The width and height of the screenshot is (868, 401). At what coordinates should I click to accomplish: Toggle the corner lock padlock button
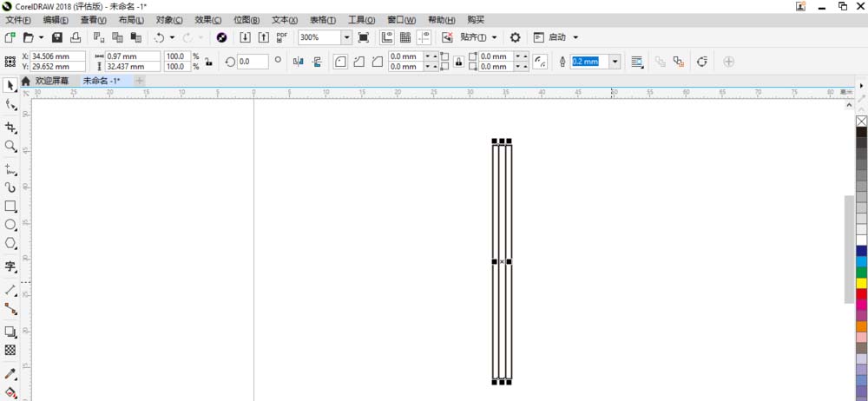(458, 62)
